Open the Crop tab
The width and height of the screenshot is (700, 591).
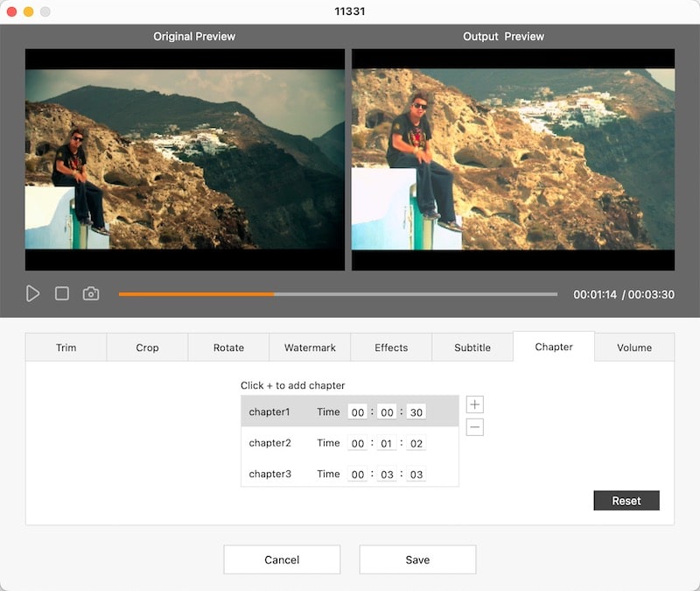(146, 347)
